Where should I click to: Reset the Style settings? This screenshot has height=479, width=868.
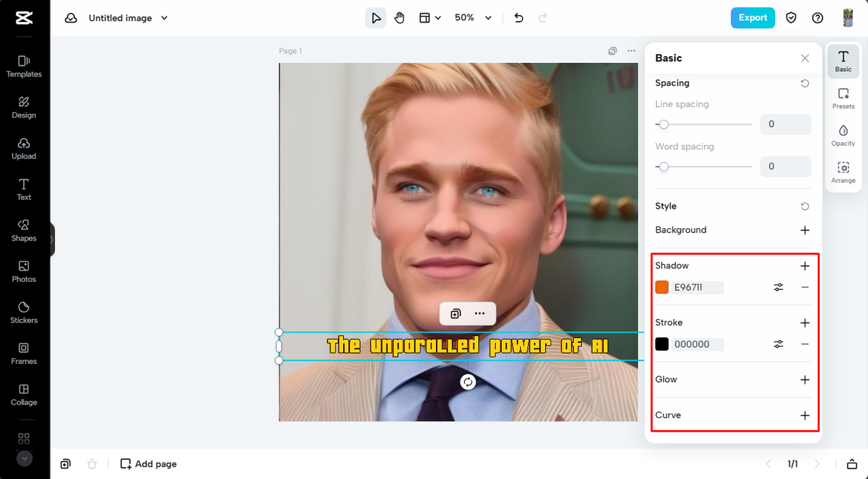tap(805, 207)
